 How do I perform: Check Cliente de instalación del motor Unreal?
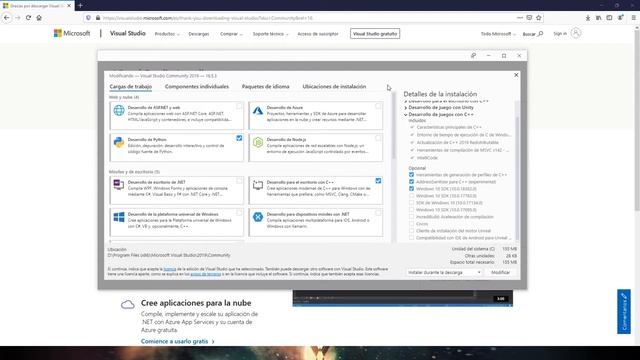[x=411, y=231]
